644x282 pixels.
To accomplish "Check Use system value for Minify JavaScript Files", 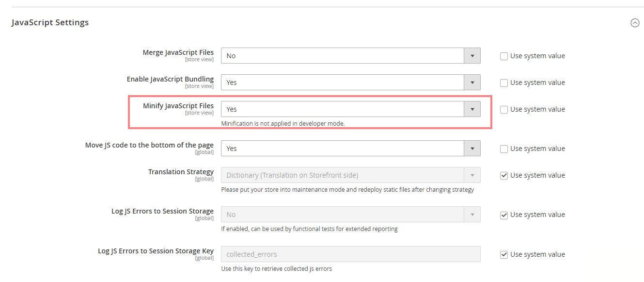I will 504,110.
